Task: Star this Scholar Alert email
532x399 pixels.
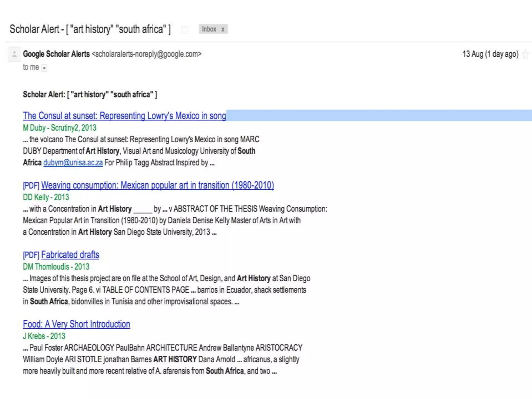Action: pyautogui.click(x=526, y=55)
